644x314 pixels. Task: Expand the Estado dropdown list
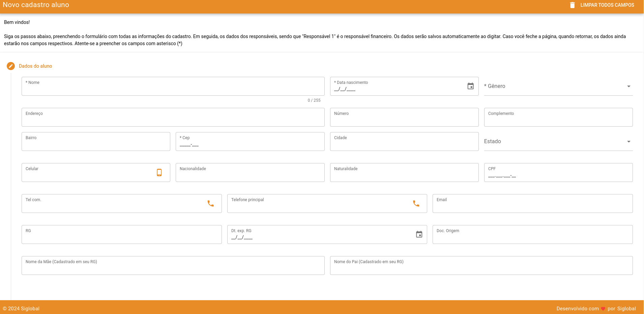coord(558,142)
